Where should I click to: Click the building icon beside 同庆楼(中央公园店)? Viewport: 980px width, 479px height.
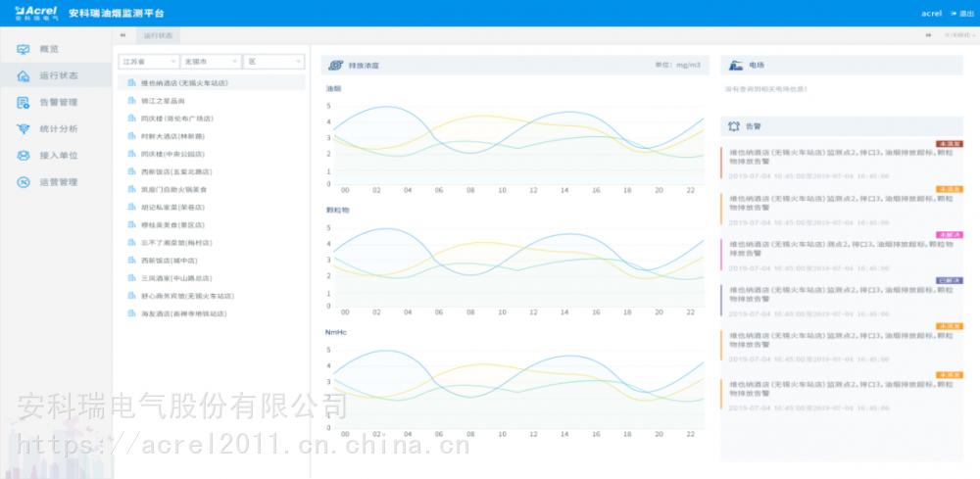[131, 154]
